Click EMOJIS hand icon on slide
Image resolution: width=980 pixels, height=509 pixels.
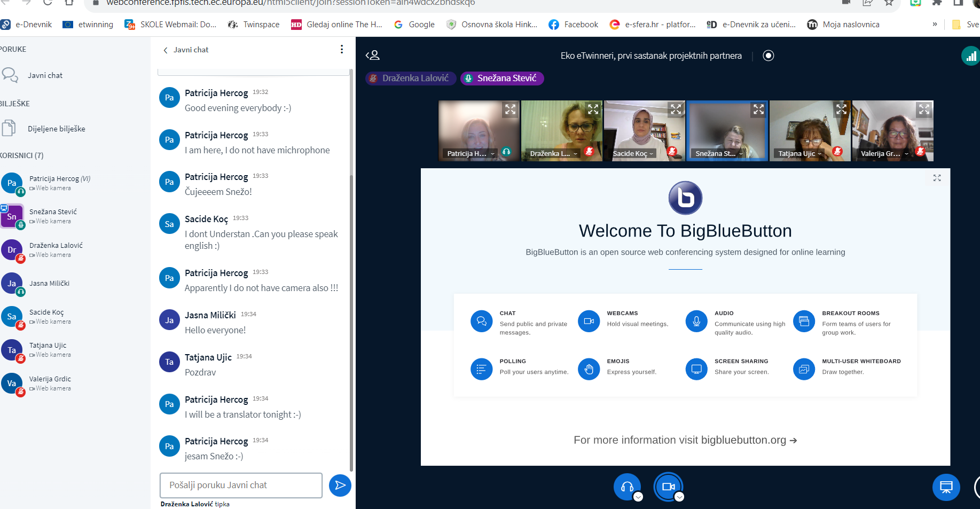point(589,369)
